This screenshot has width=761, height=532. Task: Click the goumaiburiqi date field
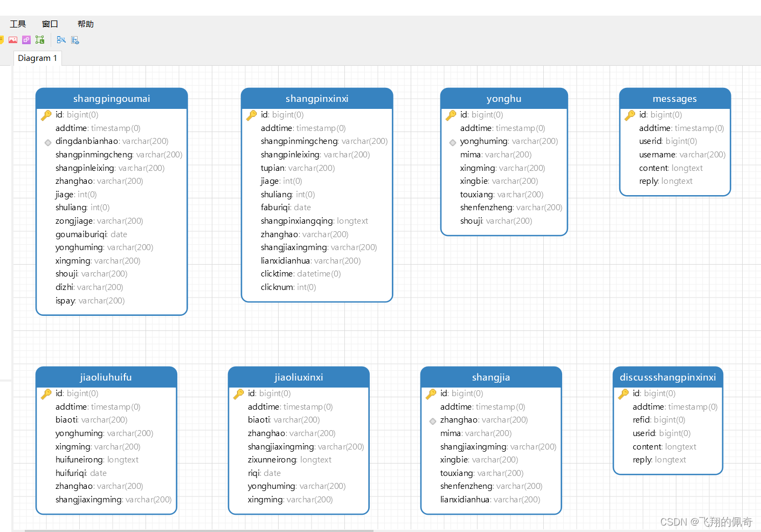92,234
